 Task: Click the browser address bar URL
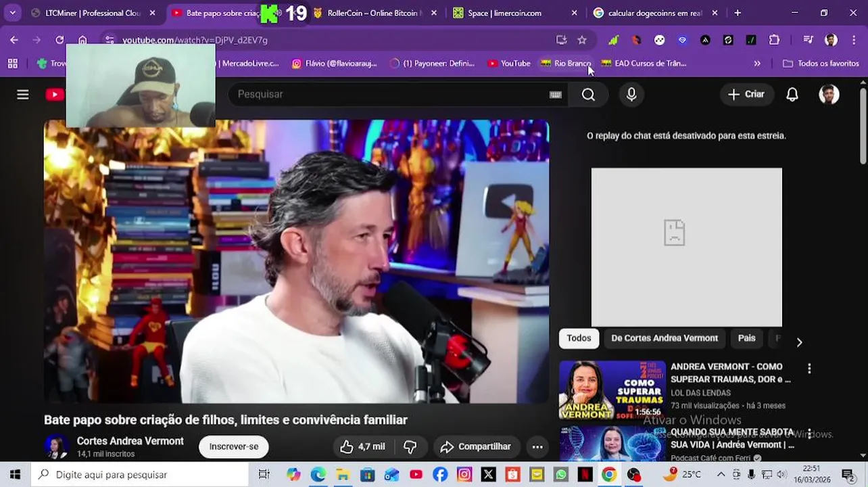click(195, 40)
